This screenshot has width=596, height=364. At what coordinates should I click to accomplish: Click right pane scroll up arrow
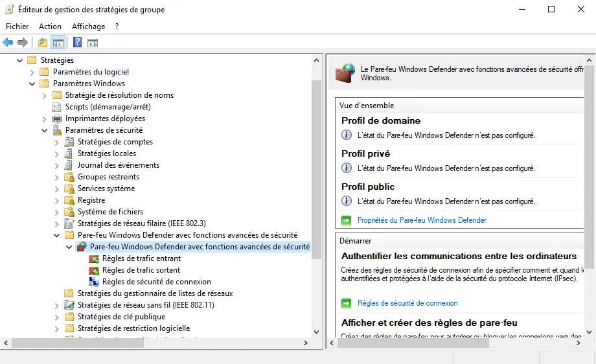click(x=589, y=60)
